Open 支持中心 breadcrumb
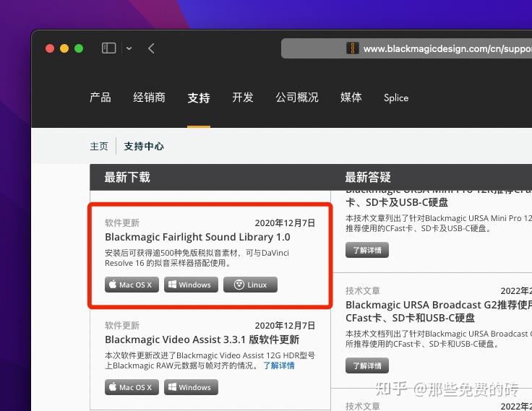Screen dimensions: 532x411 pyautogui.click(x=144, y=146)
